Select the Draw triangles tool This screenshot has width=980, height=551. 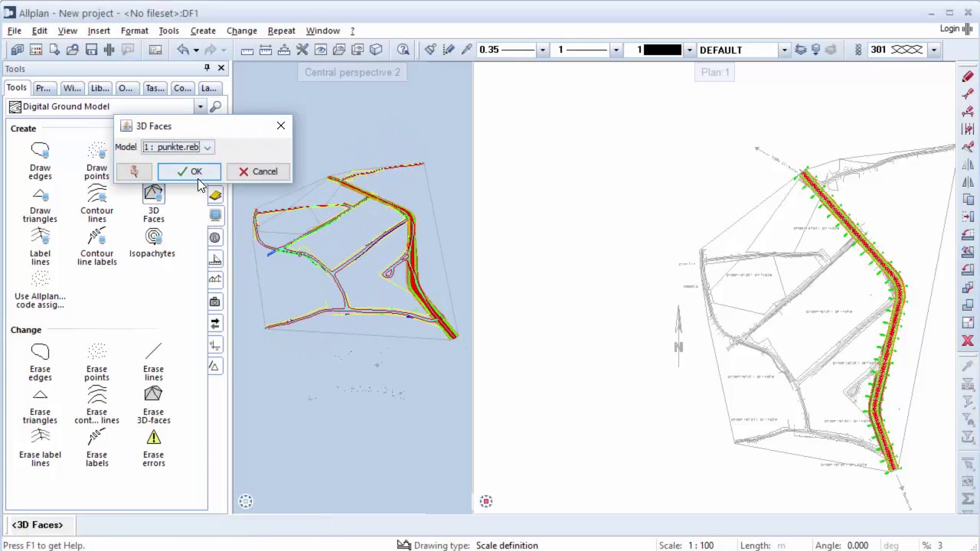[x=40, y=204]
